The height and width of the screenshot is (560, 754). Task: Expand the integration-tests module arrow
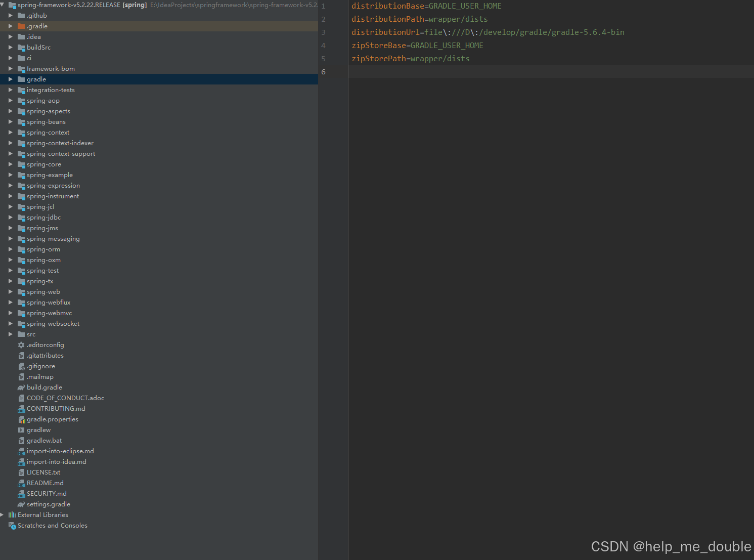click(10, 90)
